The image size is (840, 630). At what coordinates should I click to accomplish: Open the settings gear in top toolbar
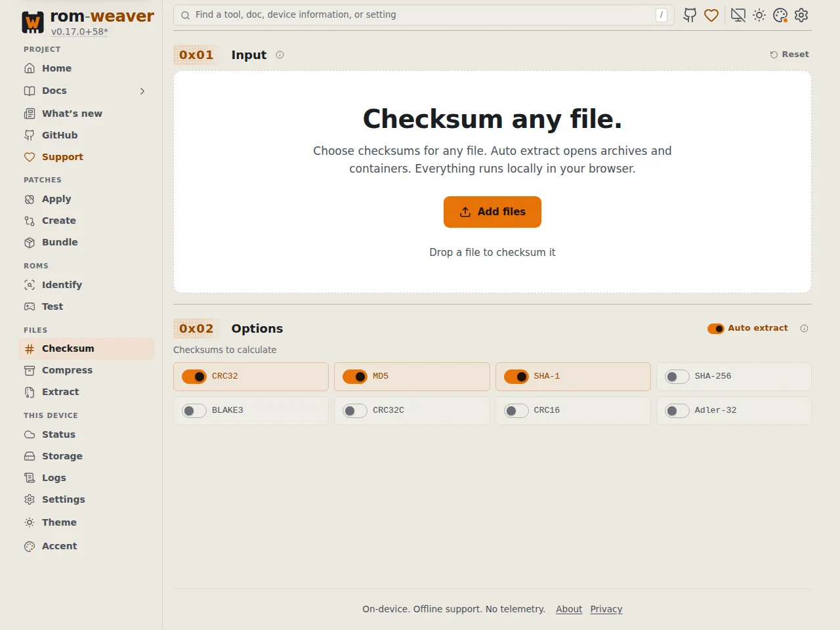click(801, 15)
